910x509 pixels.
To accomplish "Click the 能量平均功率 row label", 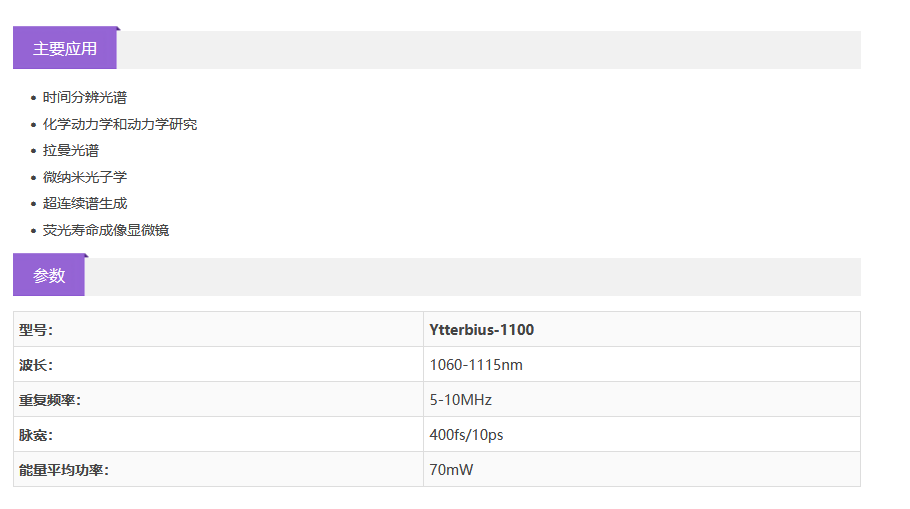I will click(64, 470).
